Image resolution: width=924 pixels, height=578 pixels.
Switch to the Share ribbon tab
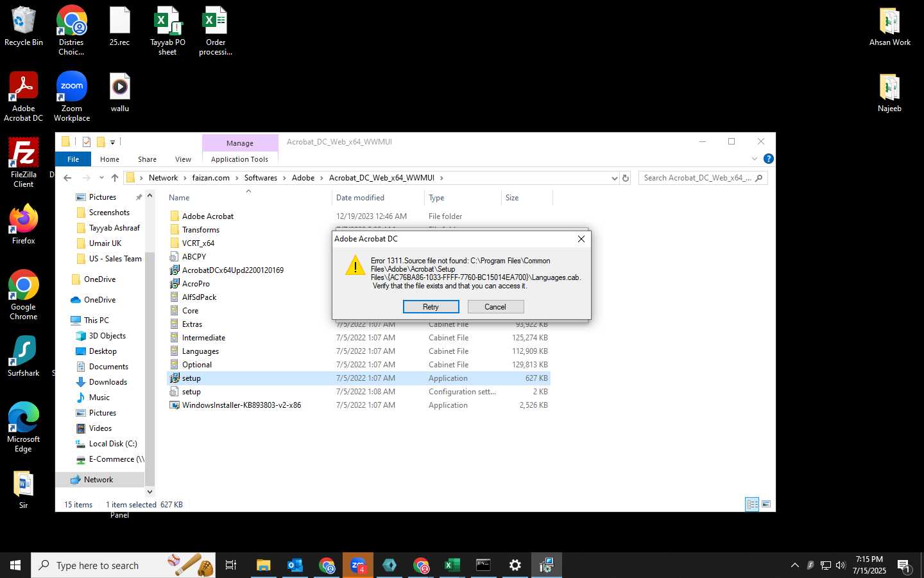[x=147, y=159]
